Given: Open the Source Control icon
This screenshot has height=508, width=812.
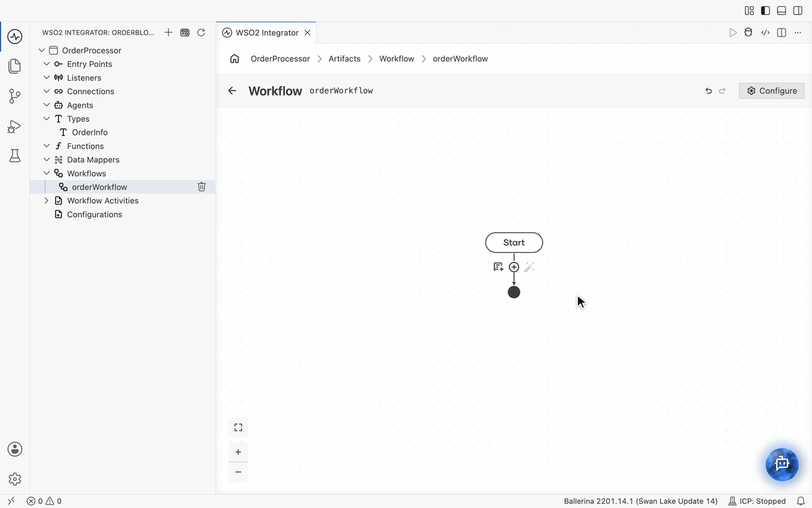Looking at the screenshot, I should point(15,96).
